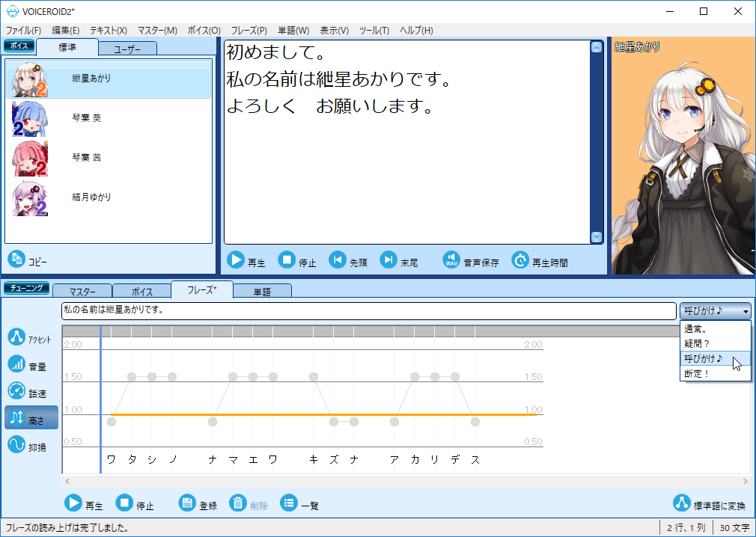Click the graph scrollbar left arrow
Image resolution: width=756 pixels, height=537 pixels.
pyautogui.click(x=67, y=481)
